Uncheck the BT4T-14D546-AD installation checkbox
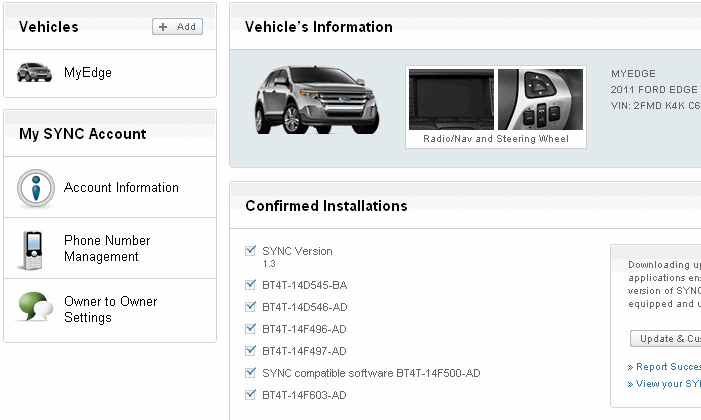Image resolution: width=701 pixels, height=420 pixels. click(250, 307)
